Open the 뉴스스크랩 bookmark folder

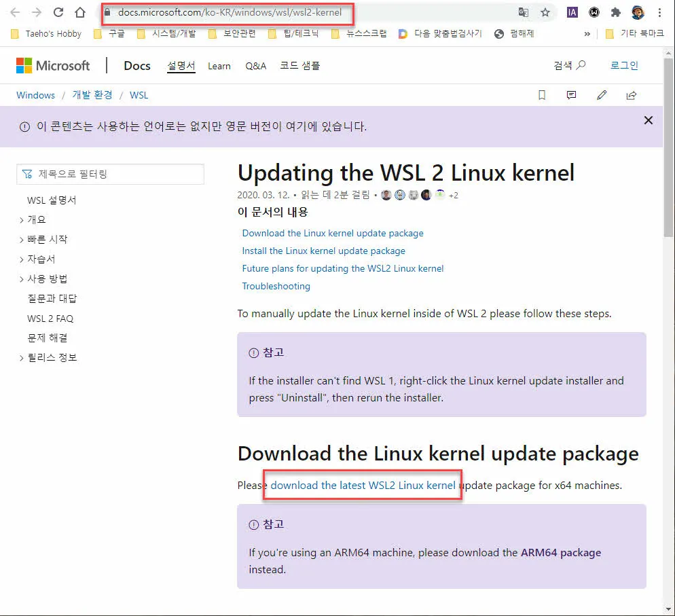(359, 33)
